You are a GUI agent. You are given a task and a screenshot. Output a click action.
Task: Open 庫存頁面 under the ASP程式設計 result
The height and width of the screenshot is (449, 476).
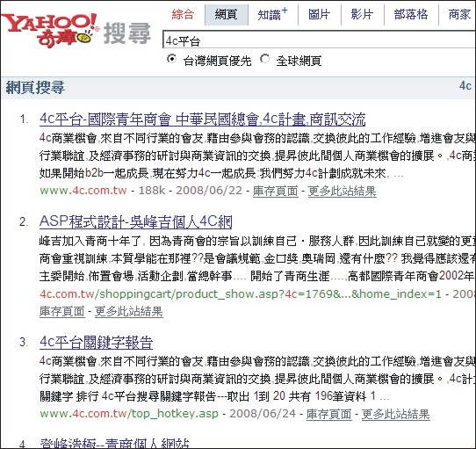(x=62, y=311)
